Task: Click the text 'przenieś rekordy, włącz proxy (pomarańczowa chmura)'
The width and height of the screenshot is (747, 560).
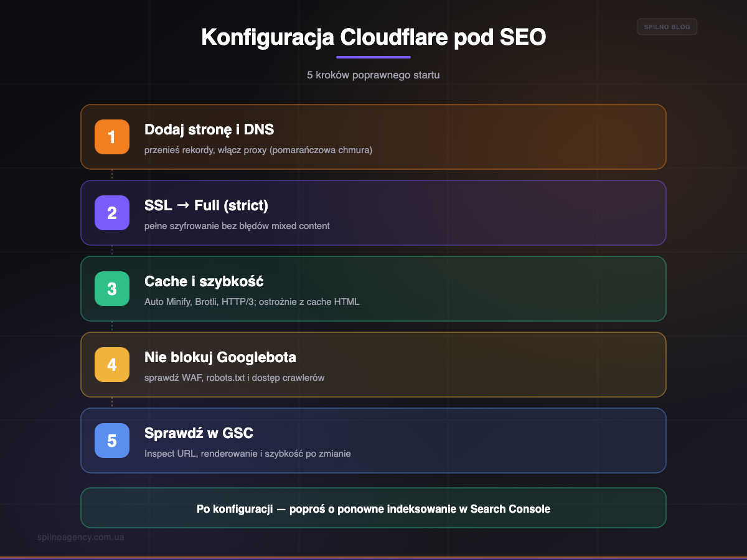Action: [x=258, y=150]
